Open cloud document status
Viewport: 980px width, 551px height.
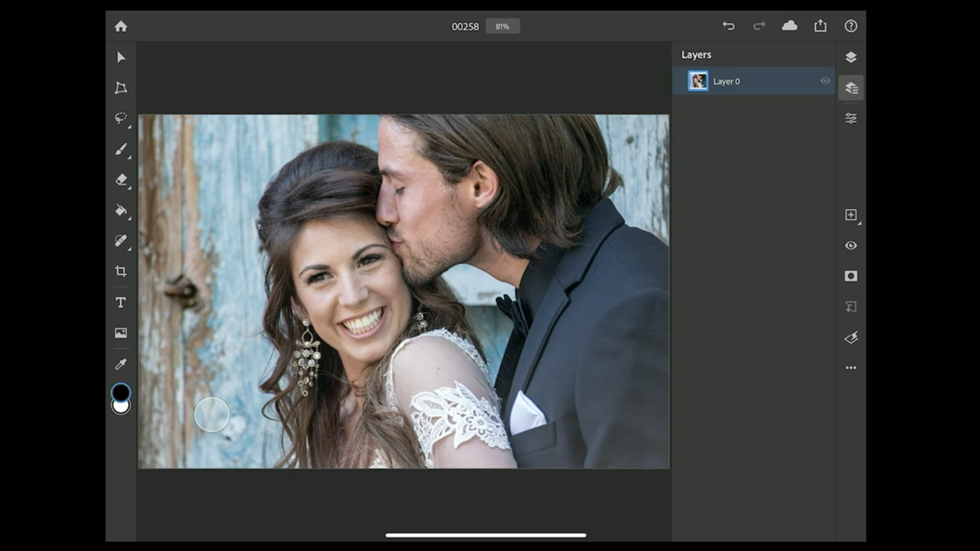(x=789, y=26)
